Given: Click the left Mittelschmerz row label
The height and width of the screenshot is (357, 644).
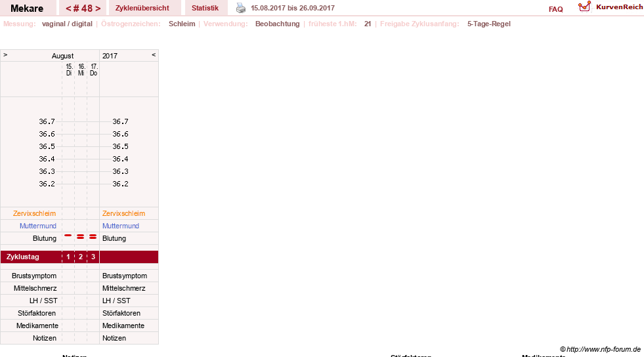Looking at the screenshot, I should (35, 288).
